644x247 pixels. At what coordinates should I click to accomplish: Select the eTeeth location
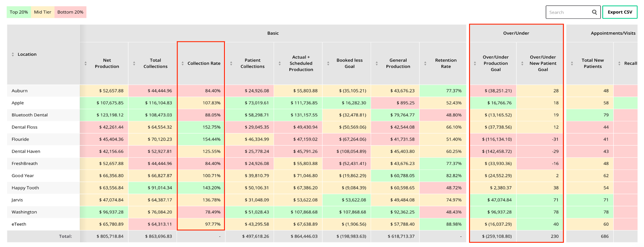(43, 224)
